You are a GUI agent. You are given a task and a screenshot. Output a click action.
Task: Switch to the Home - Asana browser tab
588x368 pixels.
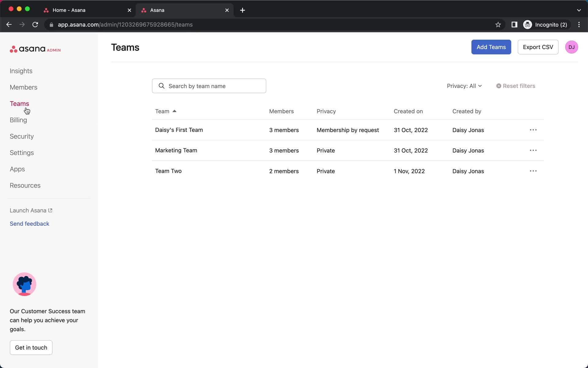(87, 10)
